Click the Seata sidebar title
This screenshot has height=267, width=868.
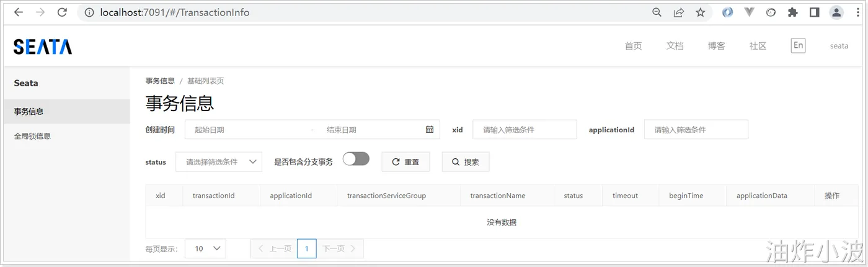tap(26, 83)
